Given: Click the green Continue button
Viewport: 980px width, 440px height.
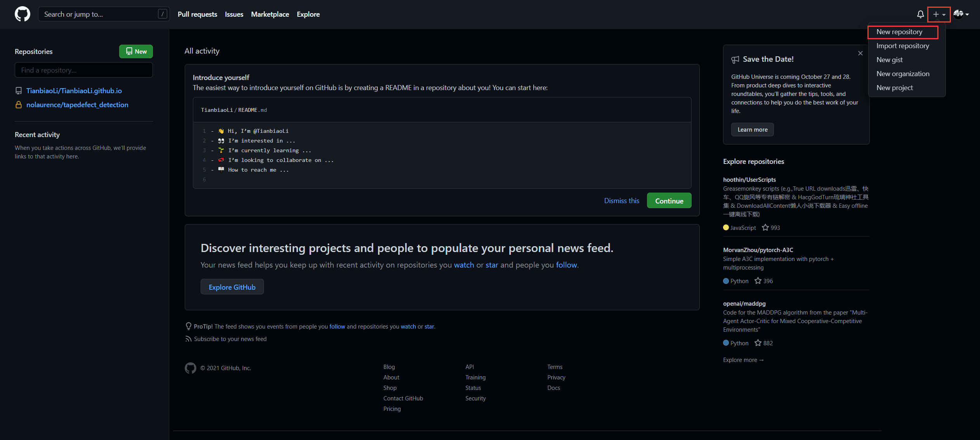Looking at the screenshot, I should click(669, 201).
